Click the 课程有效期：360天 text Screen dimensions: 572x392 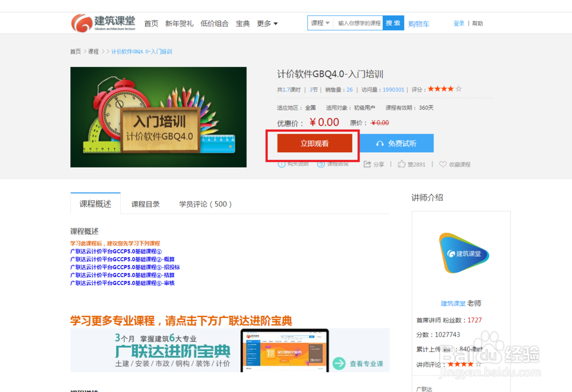click(410, 108)
